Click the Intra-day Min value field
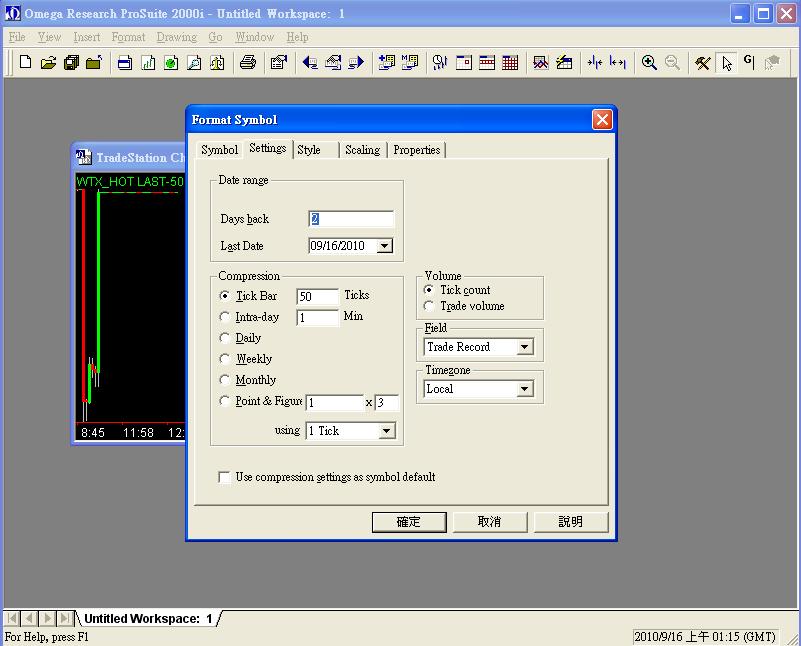 pos(317,317)
